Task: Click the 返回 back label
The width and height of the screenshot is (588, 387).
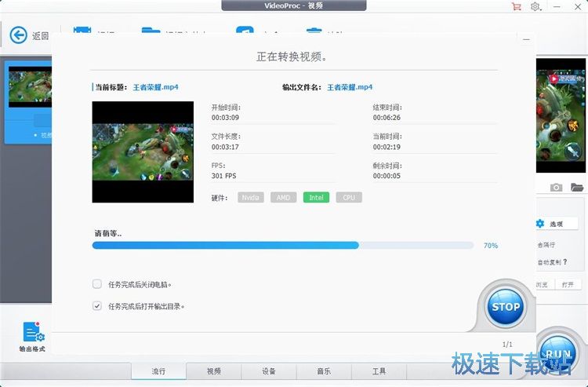Action: click(x=40, y=35)
